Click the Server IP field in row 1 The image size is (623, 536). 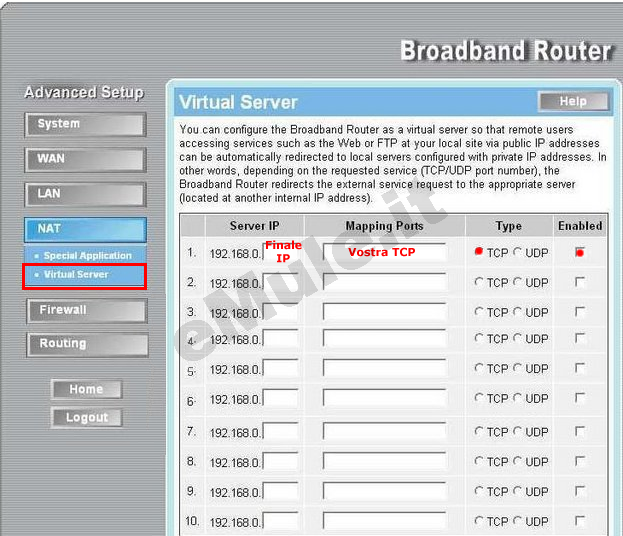pos(280,253)
